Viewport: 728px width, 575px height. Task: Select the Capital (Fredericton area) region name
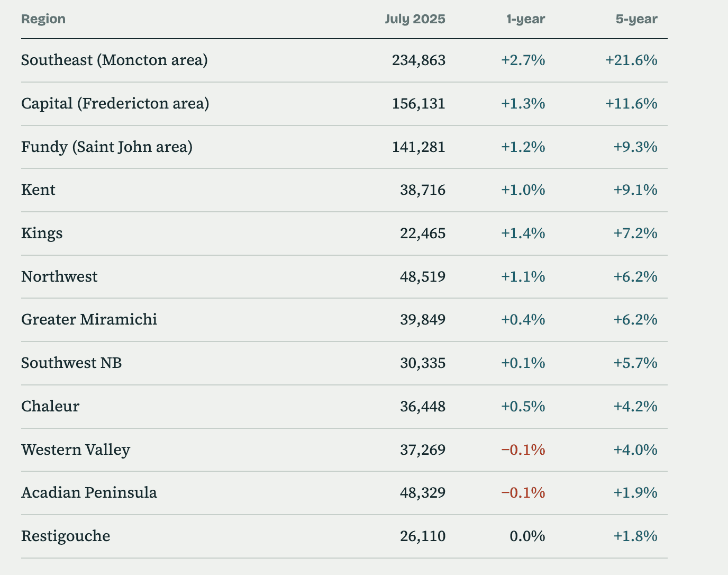click(115, 103)
